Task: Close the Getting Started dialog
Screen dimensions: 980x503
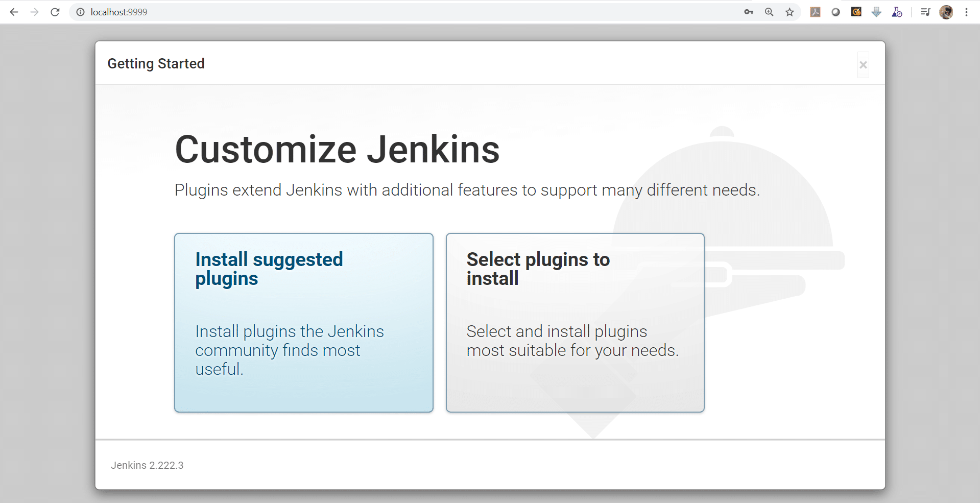Action: tap(863, 65)
